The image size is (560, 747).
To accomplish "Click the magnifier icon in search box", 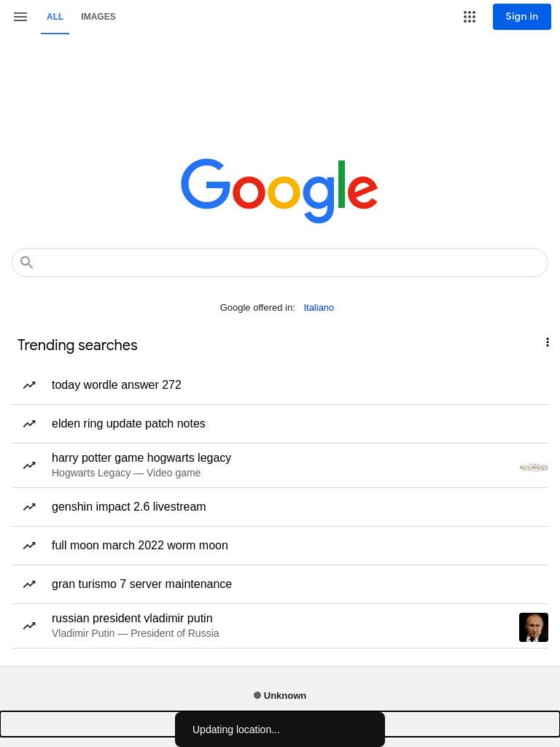I will point(27,263).
